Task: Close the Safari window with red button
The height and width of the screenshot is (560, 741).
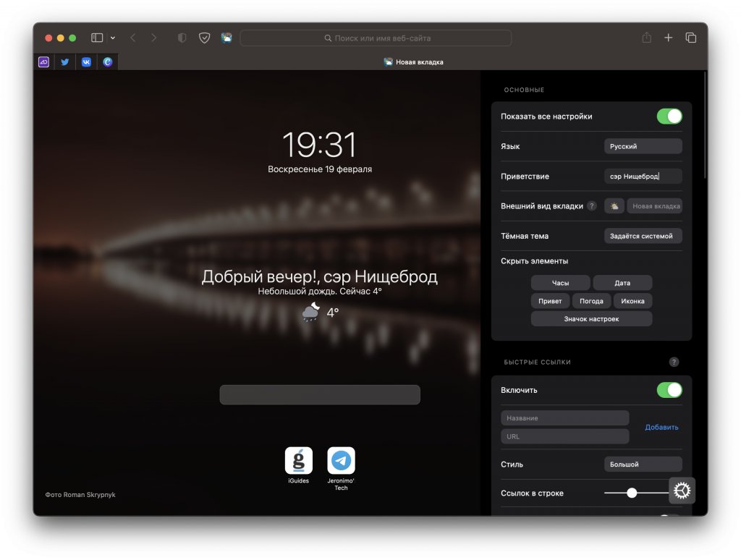Action: pyautogui.click(x=48, y=38)
